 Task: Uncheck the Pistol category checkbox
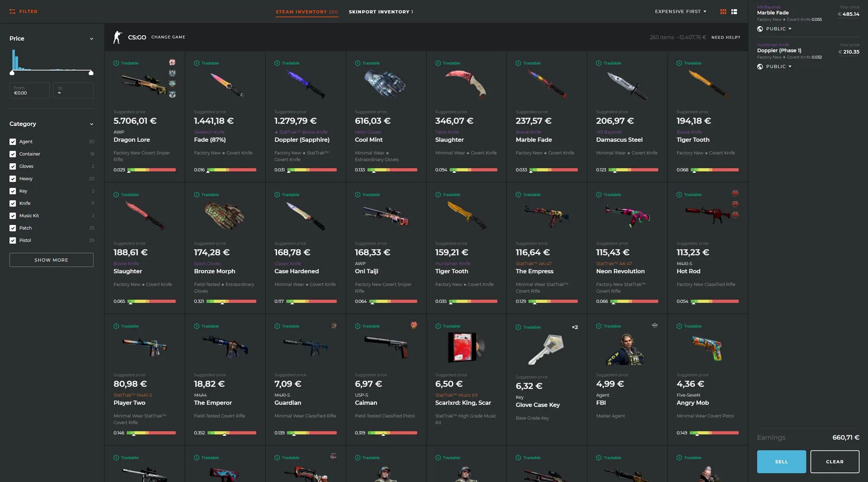pyautogui.click(x=13, y=241)
